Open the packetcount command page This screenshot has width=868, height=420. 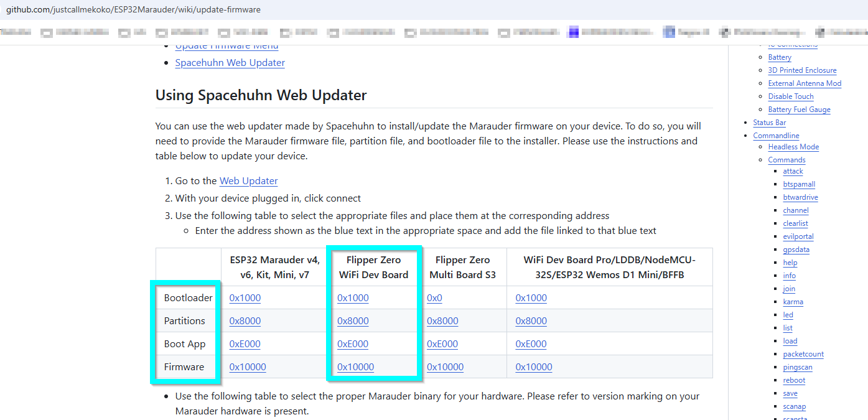point(803,354)
